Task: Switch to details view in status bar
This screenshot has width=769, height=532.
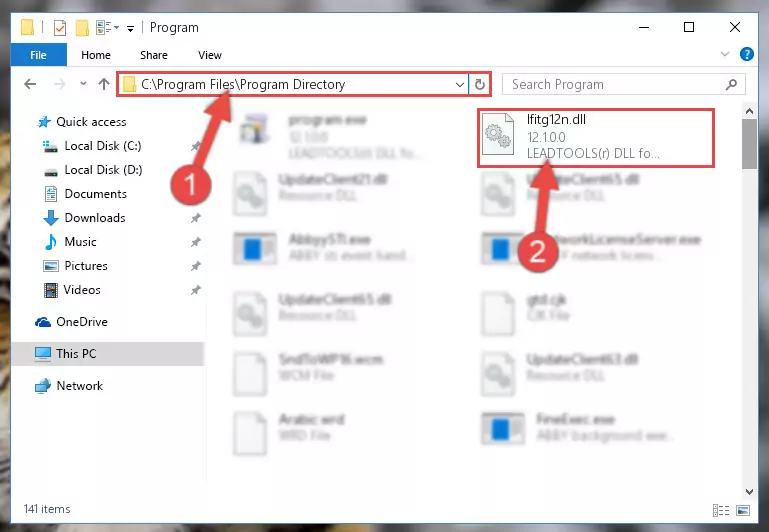Action: pyautogui.click(x=720, y=510)
